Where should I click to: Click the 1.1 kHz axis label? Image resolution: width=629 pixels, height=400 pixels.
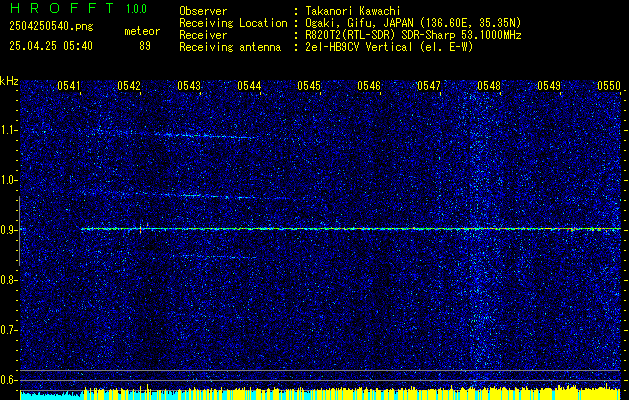pos(8,130)
